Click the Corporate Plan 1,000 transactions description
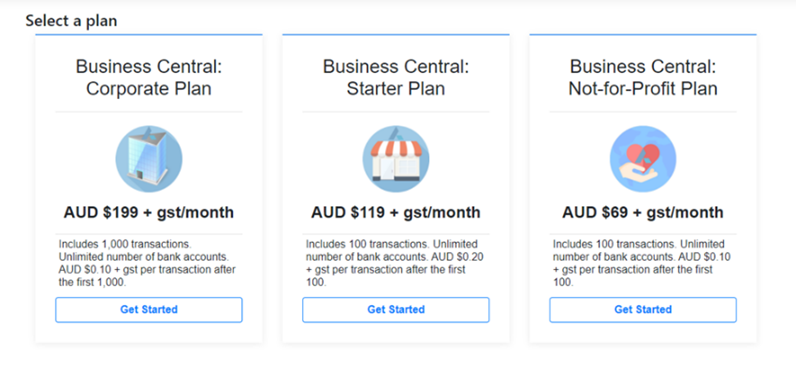 (x=147, y=263)
